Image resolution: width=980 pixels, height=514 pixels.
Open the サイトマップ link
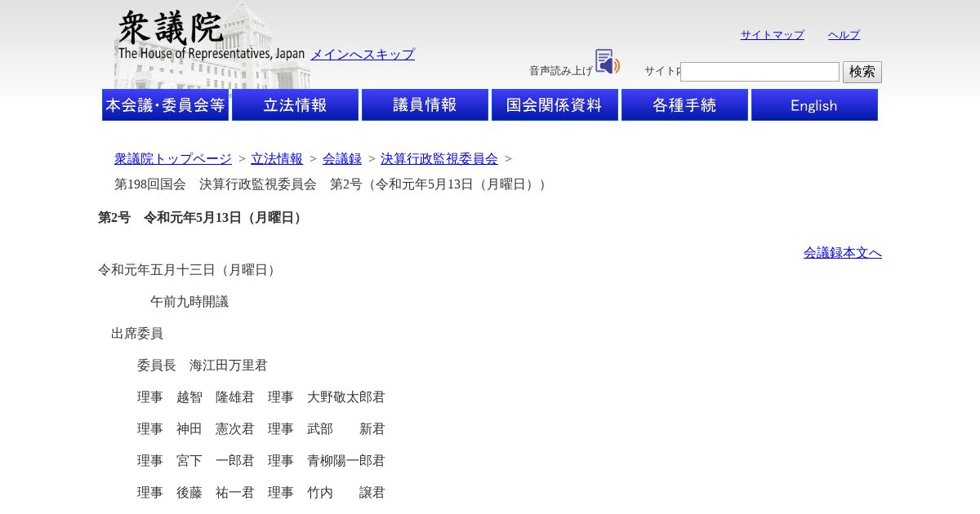pyautogui.click(x=773, y=34)
